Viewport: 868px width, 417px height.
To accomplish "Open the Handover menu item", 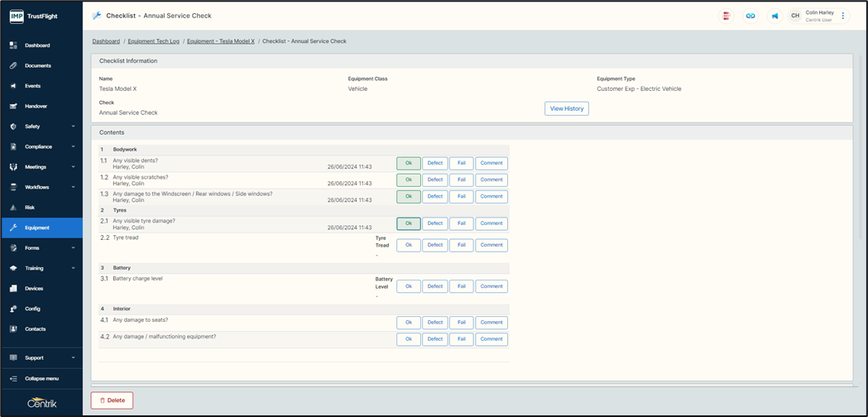I will [x=36, y=107].
